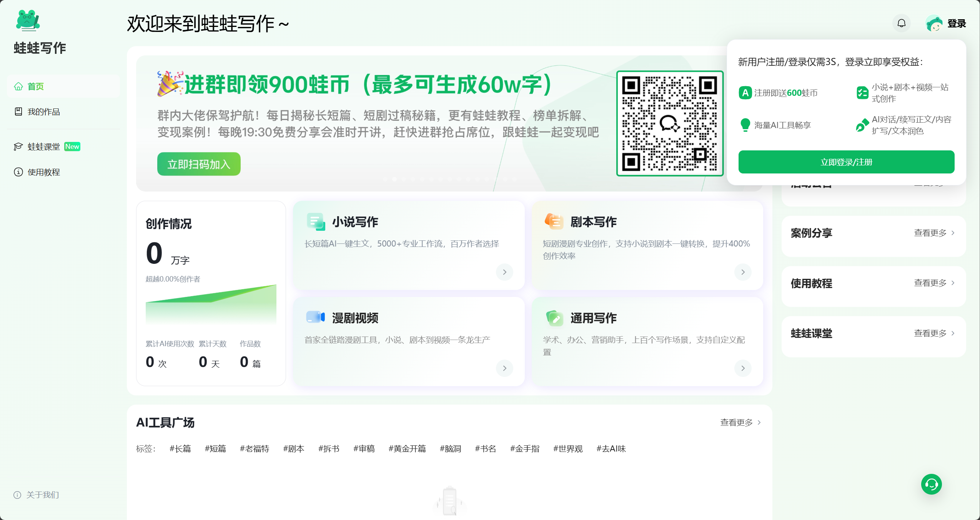Open the #脑洞 tag link
Screen dimensions: 980x520
click(x=451, y=448)
